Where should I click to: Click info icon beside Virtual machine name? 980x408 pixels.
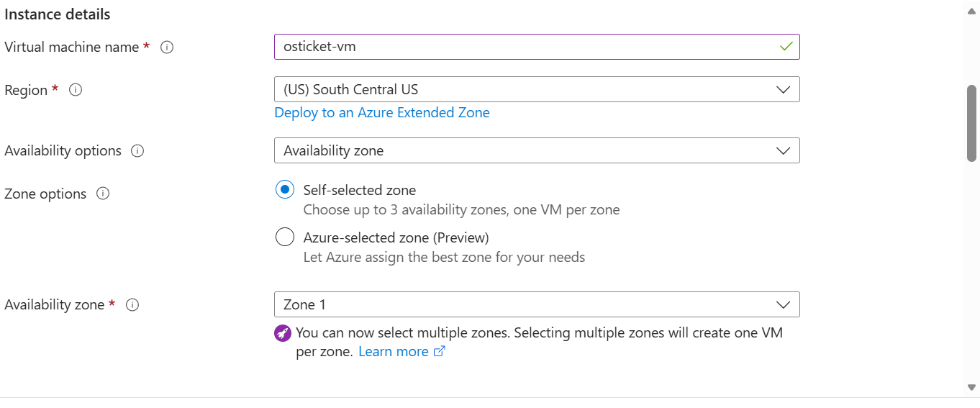tap(167, 47)
